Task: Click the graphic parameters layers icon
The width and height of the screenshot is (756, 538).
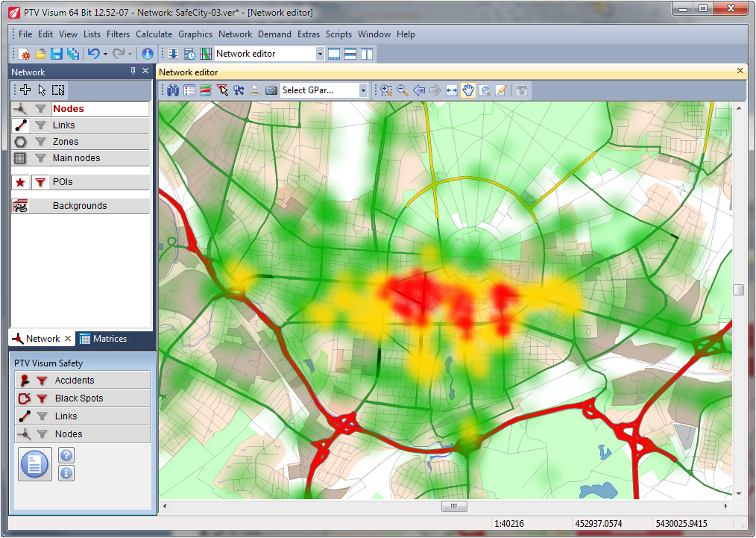Action: tap(205, 90)
